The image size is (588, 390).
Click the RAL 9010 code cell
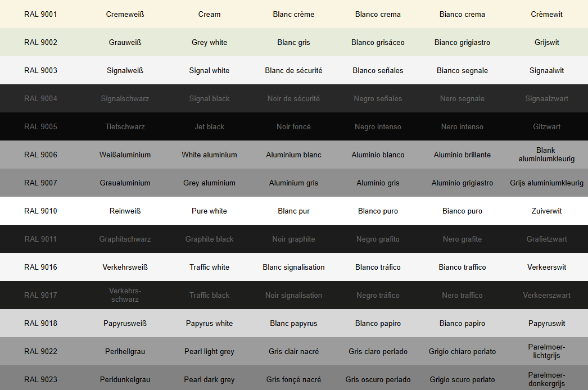(40, 211)
